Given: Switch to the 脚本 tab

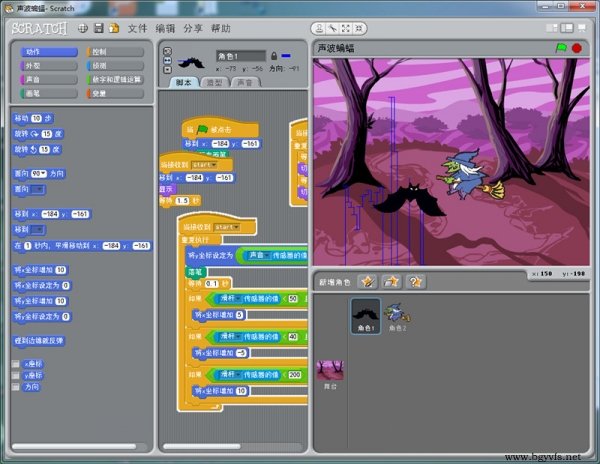Looking at the screenshot, I should point(184,83).
